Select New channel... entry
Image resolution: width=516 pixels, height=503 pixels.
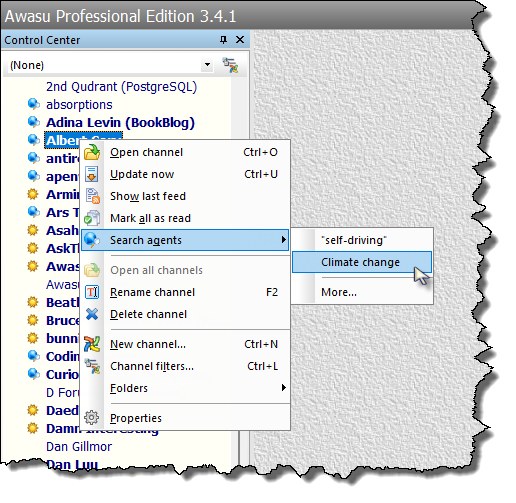(x=185, y=344)
